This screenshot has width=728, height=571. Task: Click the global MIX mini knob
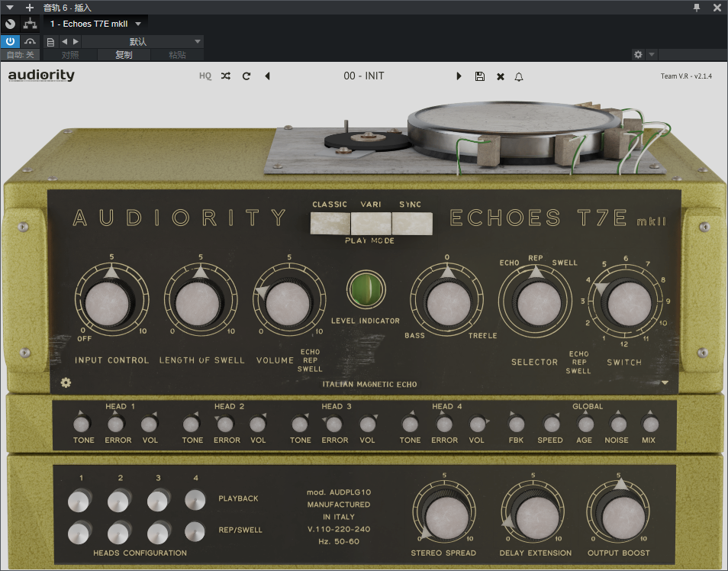point(650,424)
